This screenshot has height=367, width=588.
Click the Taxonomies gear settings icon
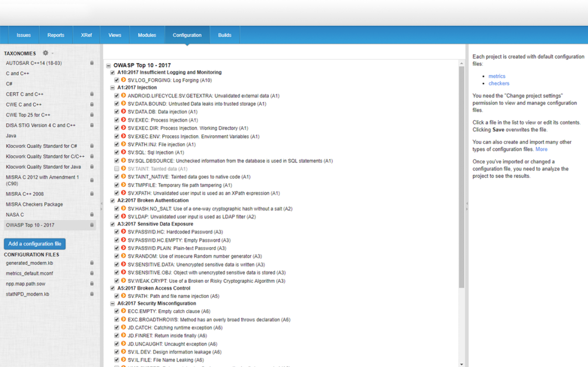(46, 53)
